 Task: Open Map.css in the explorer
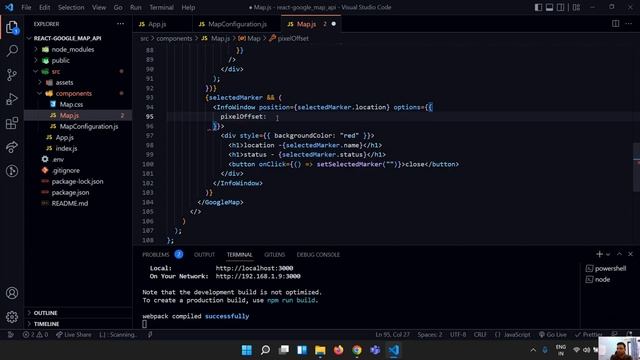pos(71,104)
